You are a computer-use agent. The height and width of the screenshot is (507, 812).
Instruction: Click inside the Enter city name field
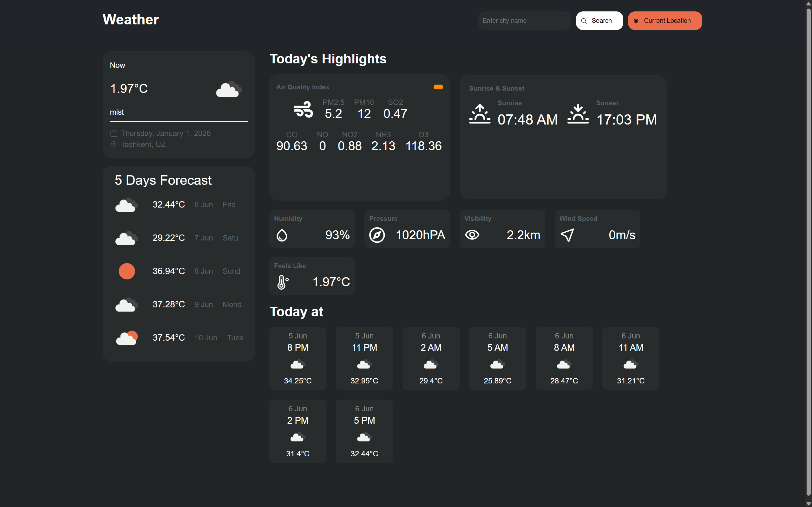pyautogui.click(x=524, y=21)
